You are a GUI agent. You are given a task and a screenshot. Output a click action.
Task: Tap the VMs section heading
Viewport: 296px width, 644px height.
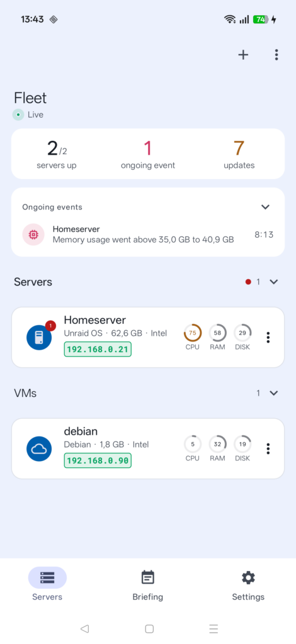click(x=25, y=393)
